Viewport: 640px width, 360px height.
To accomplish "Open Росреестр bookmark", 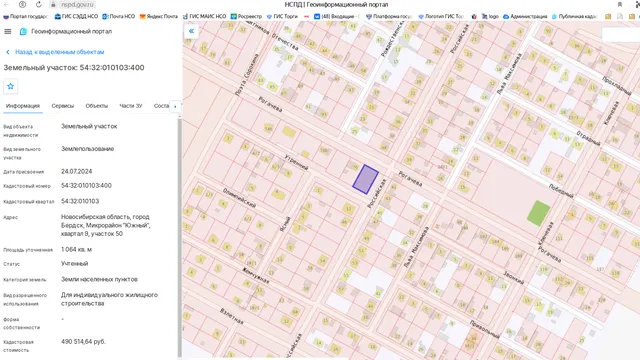I will pos(246,16).
